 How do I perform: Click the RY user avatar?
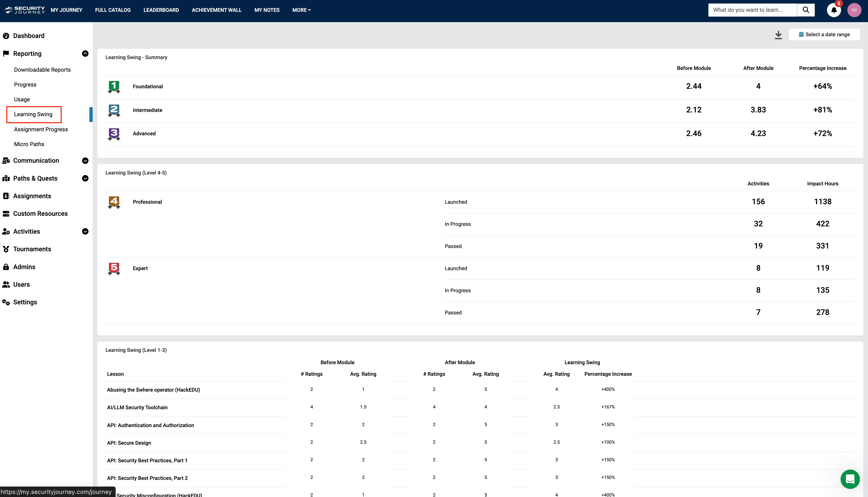pos(854,10)
